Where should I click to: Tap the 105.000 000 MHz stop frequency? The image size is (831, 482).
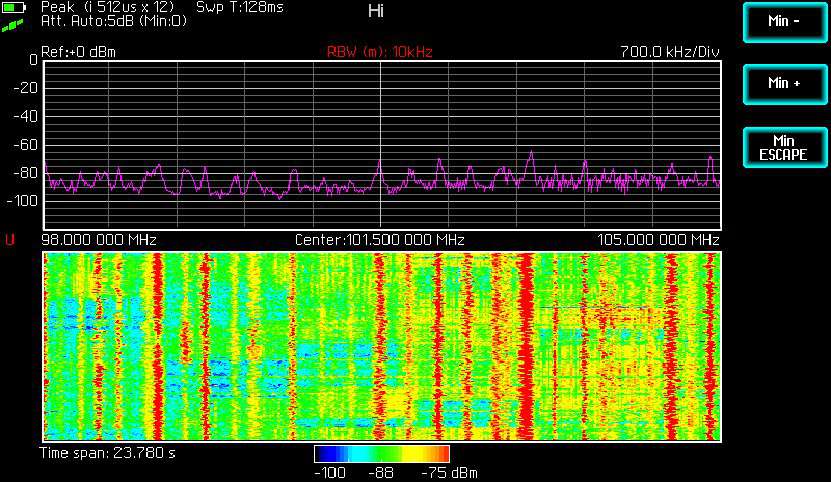coord(658,240)
